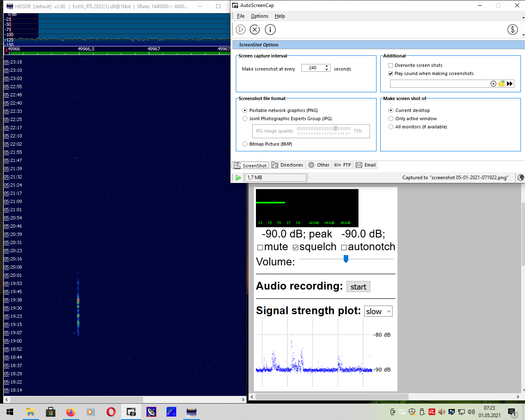Tick the mute checkbox
The width and height of the screenshot is (525, 420).
pos(260,247)
